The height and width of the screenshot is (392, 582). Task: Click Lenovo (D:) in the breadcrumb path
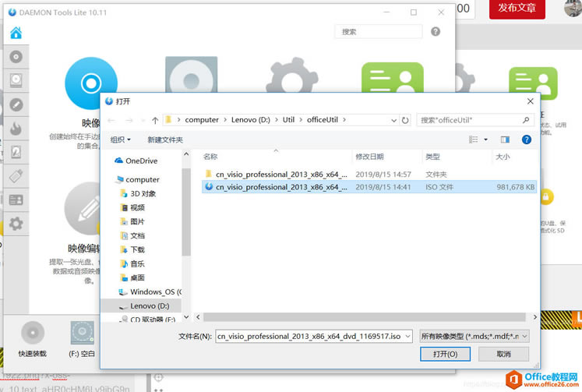tap(251, 120)
